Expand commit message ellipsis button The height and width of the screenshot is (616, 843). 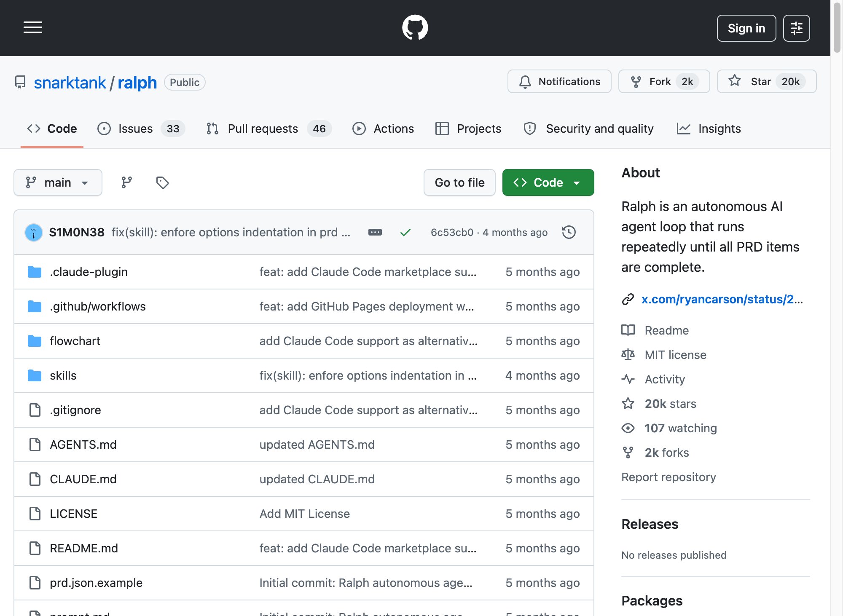[375, 232]
